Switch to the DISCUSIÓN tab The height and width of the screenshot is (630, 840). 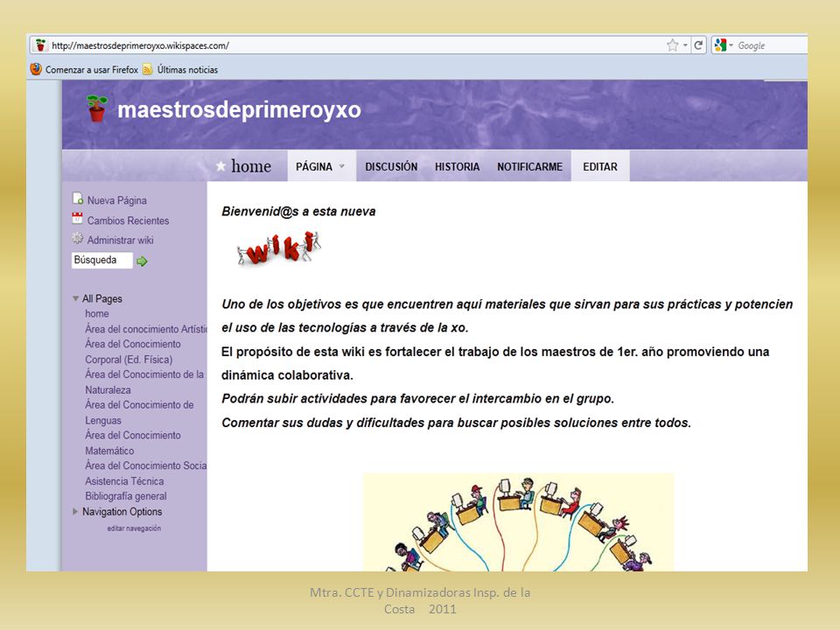point(391,166)
